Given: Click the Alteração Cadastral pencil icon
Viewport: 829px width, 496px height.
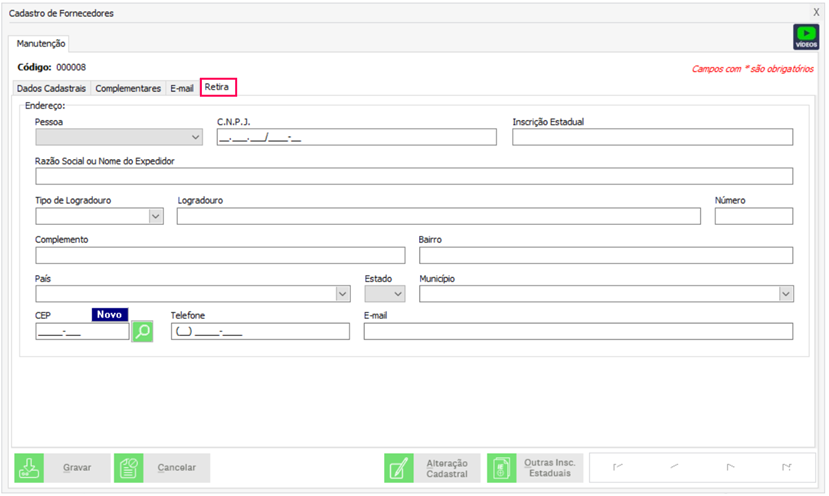Looking at the screenshot, I should click(399, 468).
